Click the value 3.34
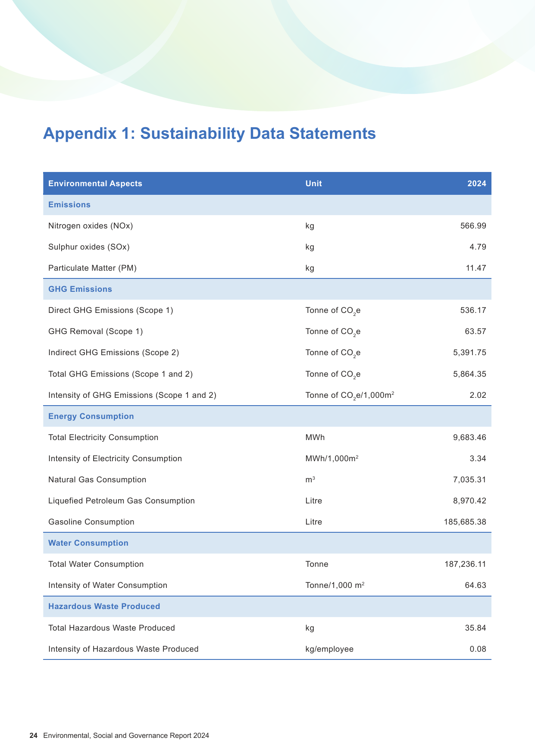The width and height of the screenshot is (535, 756). pyautogui.click(x=478, y=459)
